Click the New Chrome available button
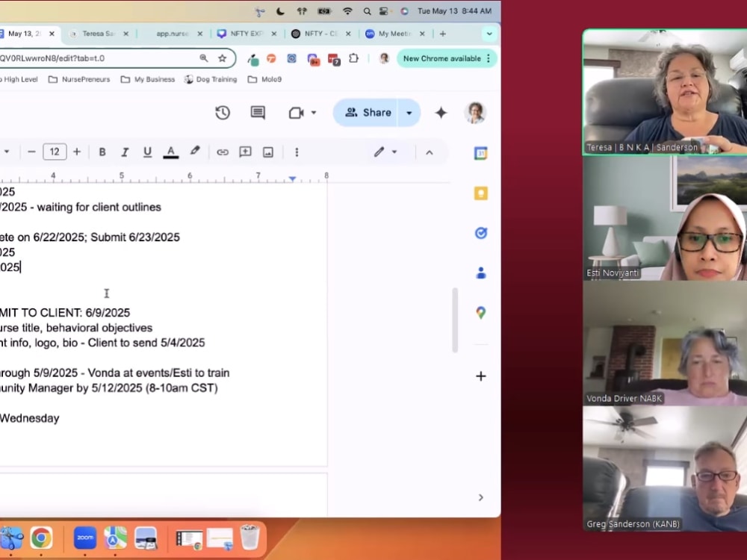747x560 pixels. 447,58
